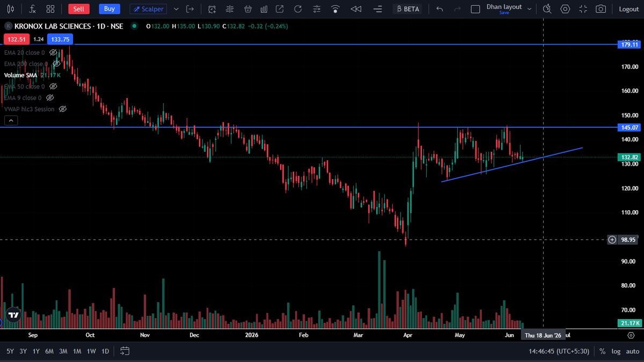
Task: Open time axis settings gear icon
Action: tap(631, 335)
